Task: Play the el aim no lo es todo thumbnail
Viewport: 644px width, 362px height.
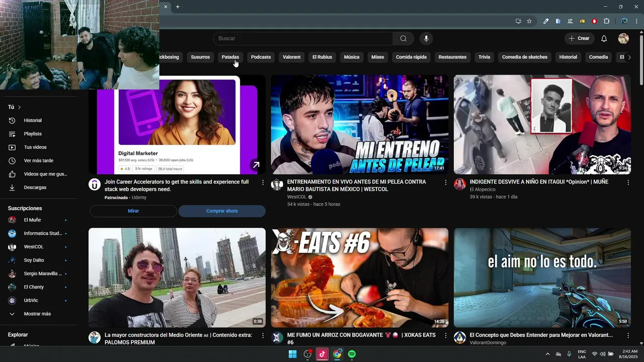Action: [542, 278]
